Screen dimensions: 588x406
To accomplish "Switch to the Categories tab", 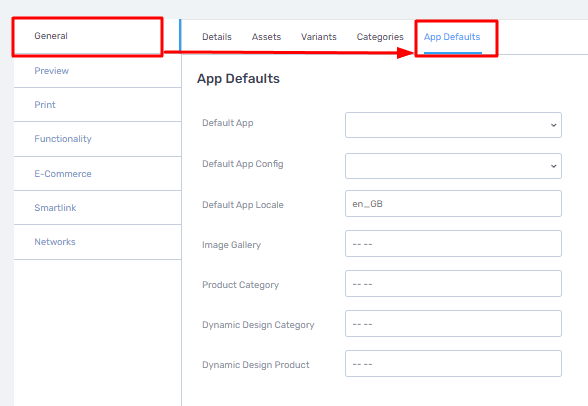I will (x=380, y=37).
